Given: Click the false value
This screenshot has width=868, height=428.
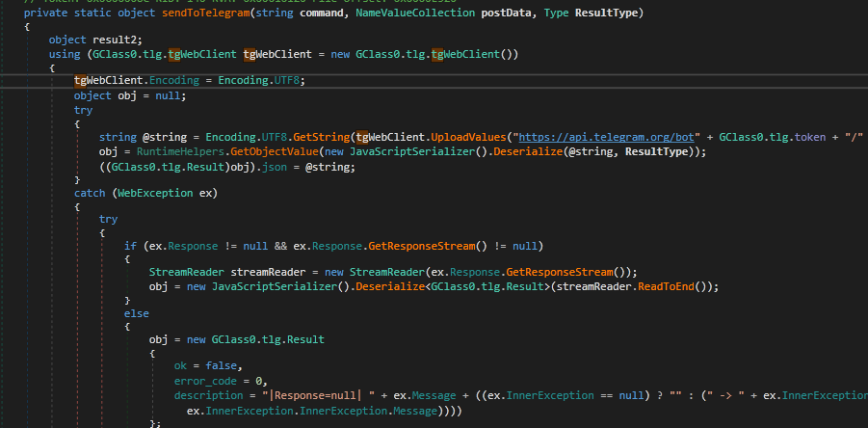Looking at the screenshot, I should click(x=222, y=366).
